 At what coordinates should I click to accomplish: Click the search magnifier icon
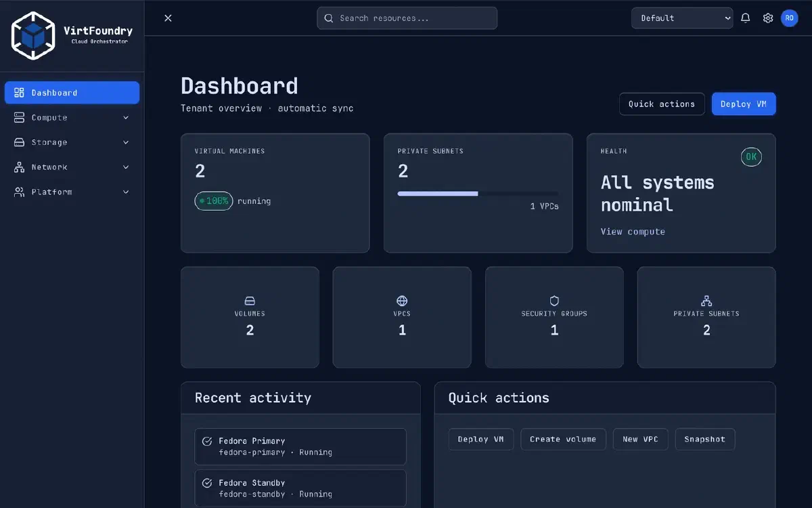(329, 18)
